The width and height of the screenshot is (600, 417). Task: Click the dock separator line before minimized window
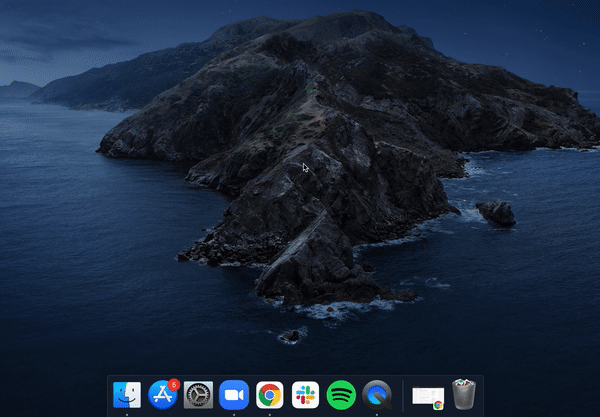403,394
